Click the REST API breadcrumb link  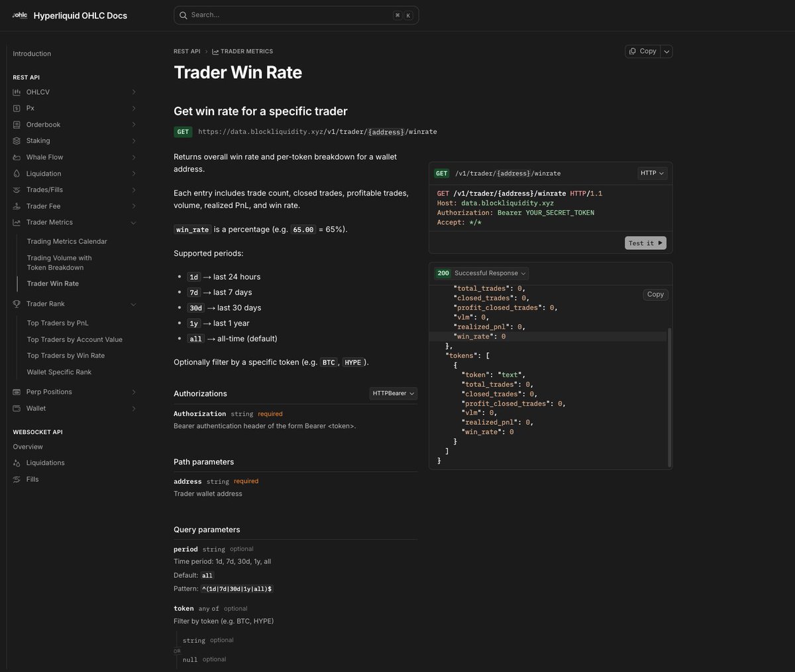click(187, 51)
